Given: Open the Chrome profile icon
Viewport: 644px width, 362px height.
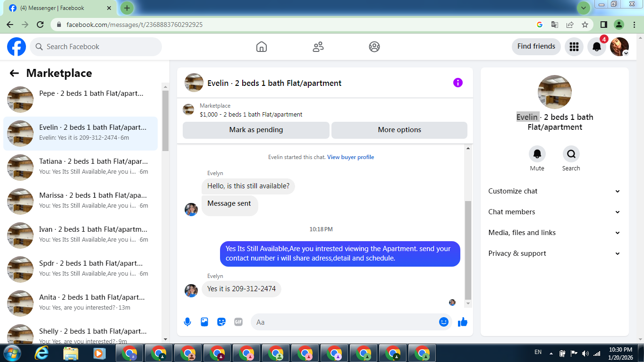Looking at the screenshot, I should 619,25.
